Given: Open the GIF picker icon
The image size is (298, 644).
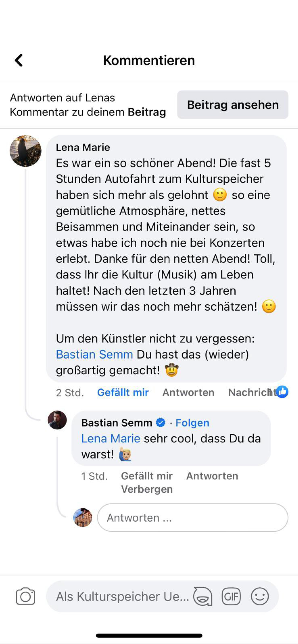Looking at the screenshot, I should click(231, 596).
